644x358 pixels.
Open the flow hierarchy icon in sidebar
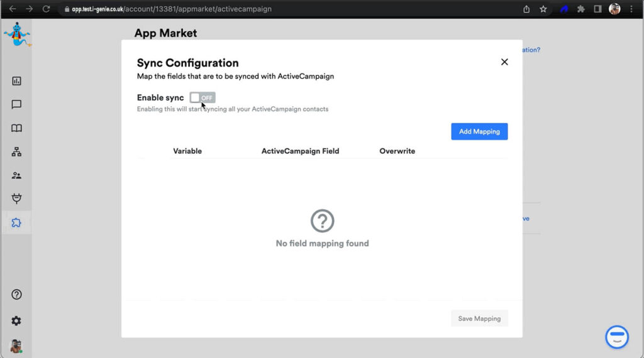(16, 152)
